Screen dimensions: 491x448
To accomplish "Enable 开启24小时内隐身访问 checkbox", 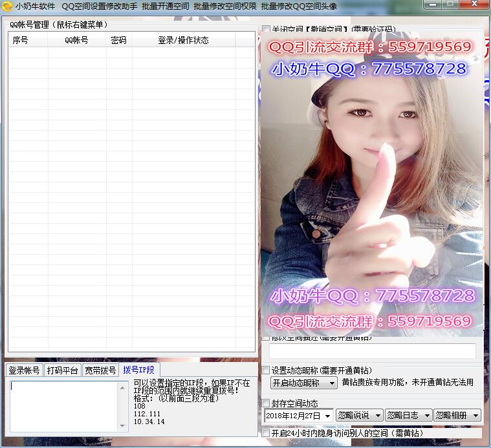I will click(266, 432).
